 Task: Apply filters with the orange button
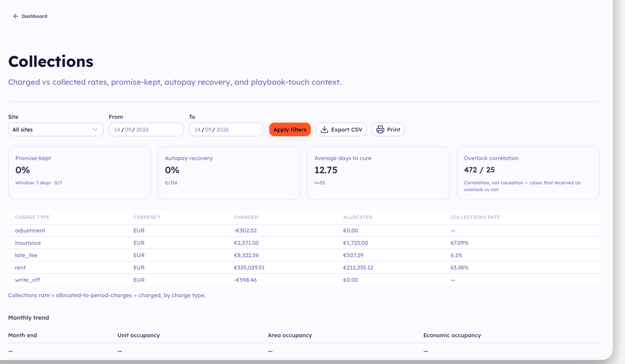(x=290, y=130)
